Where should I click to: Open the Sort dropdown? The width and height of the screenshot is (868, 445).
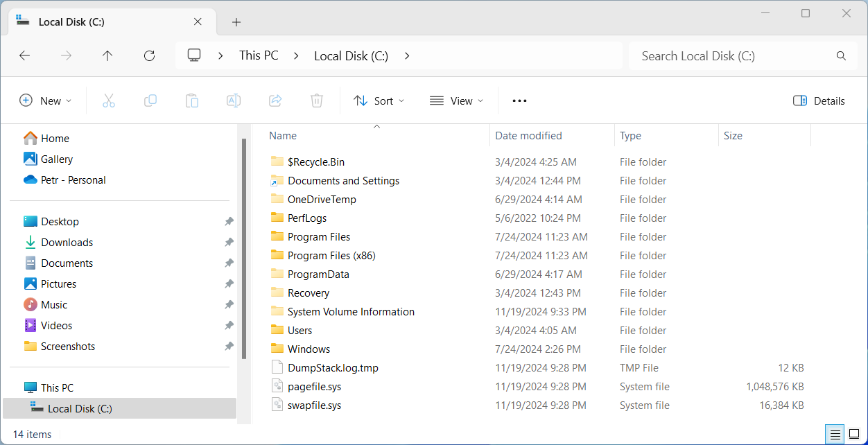point(379,101)
